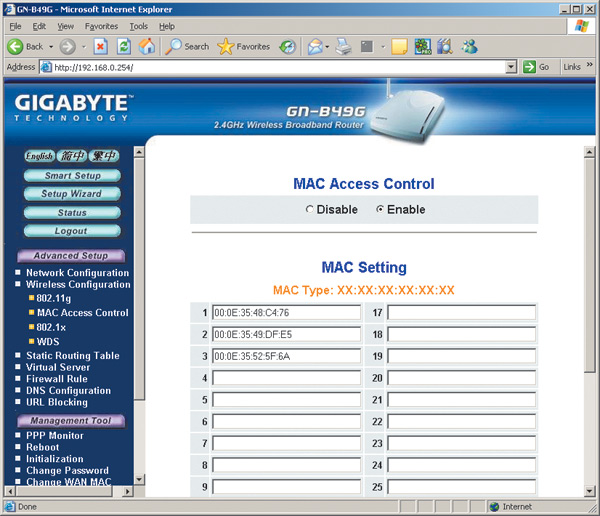Switch language to Traditional Chinese button

point(104,156)
